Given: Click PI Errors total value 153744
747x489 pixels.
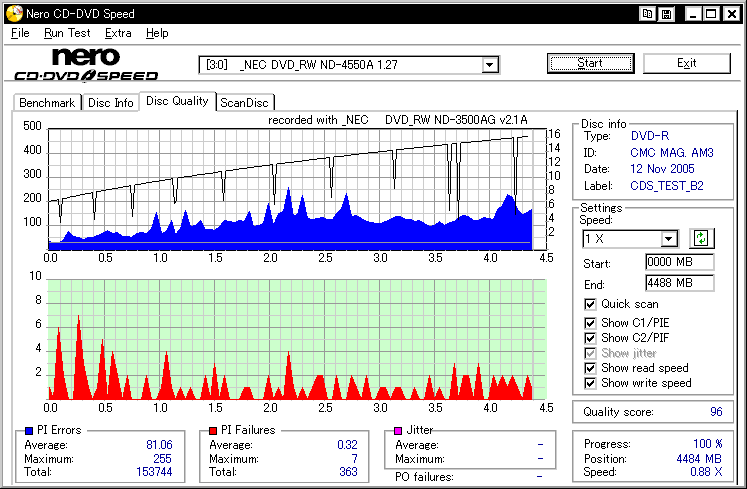Looking at the screenshot, I should click(154, 472).
